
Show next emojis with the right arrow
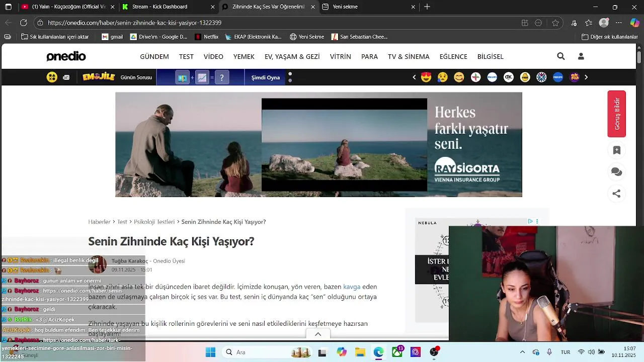click(586, 77)
